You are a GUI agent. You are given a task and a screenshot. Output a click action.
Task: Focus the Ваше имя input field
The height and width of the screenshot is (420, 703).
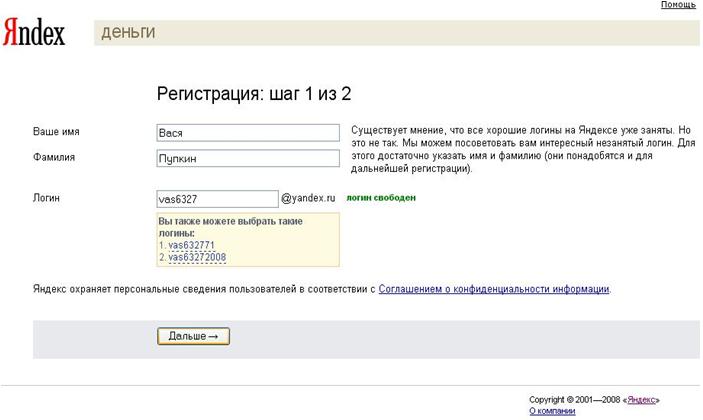pos(248,133)
